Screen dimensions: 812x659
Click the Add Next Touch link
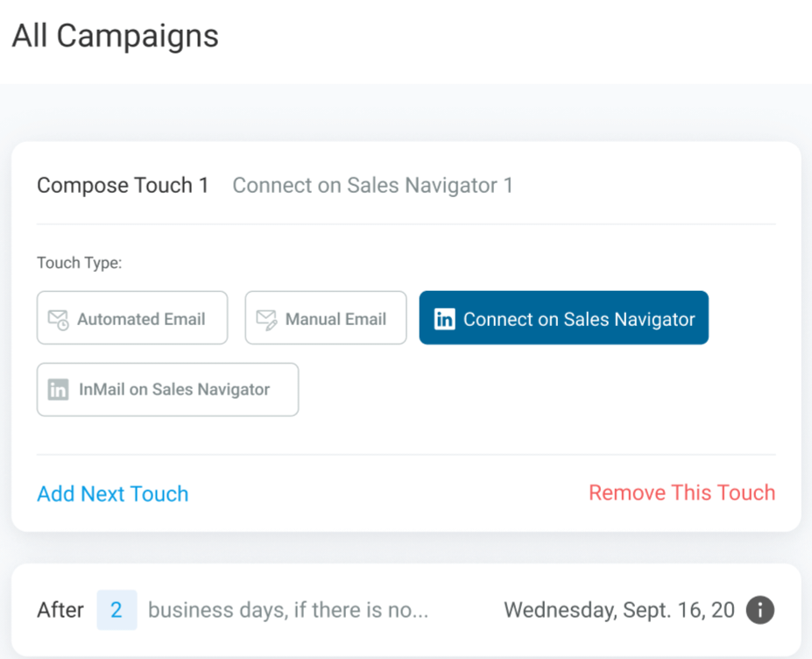tap(113, 493)
